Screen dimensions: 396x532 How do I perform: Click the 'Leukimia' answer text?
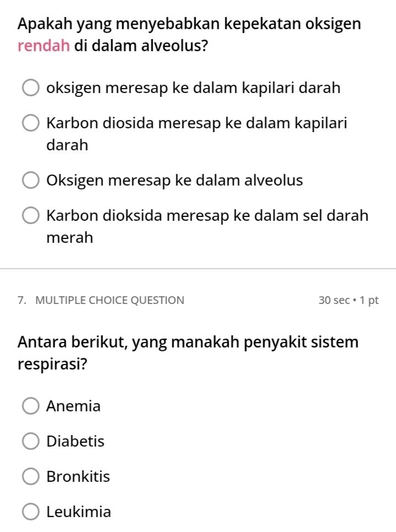point(79,512)
